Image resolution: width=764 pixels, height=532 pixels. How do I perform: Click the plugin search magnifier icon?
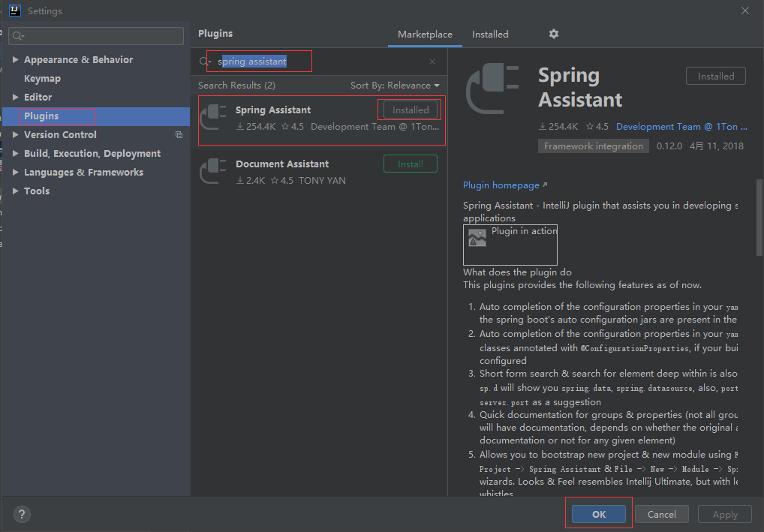click(x=205, y=62)
